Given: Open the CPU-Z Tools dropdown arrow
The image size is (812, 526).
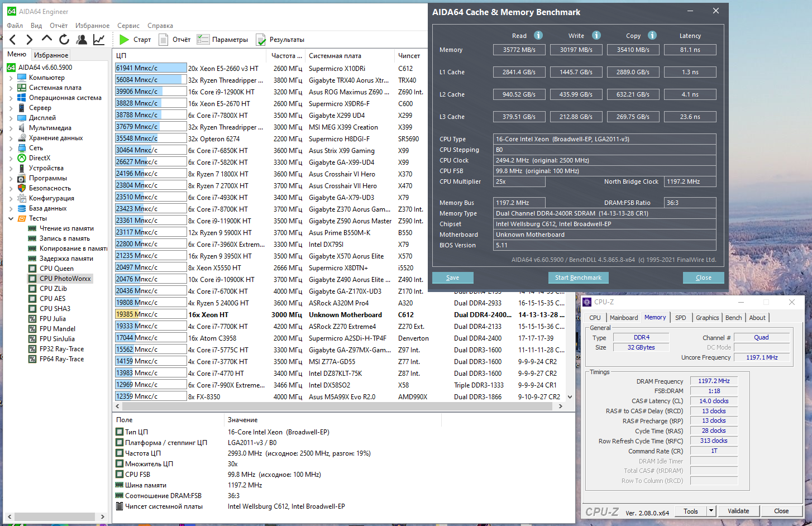Looking at the screenshot, I should 711,511.
